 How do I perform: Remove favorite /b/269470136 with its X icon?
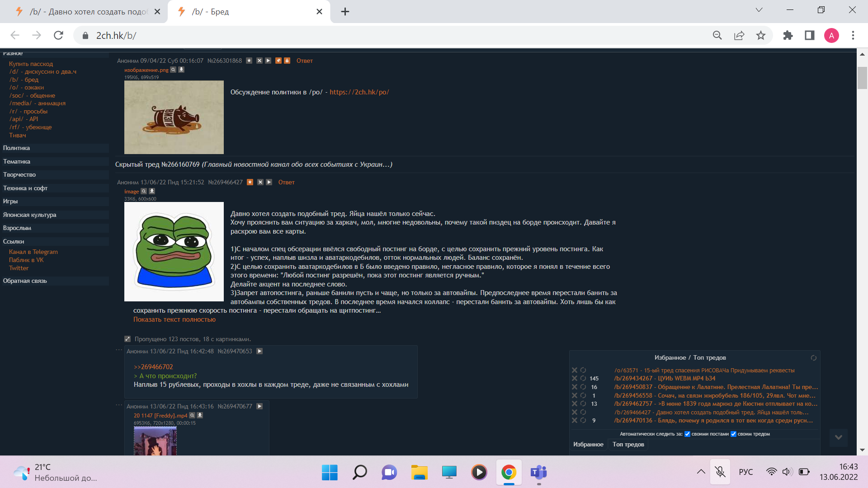pos(575,420)
